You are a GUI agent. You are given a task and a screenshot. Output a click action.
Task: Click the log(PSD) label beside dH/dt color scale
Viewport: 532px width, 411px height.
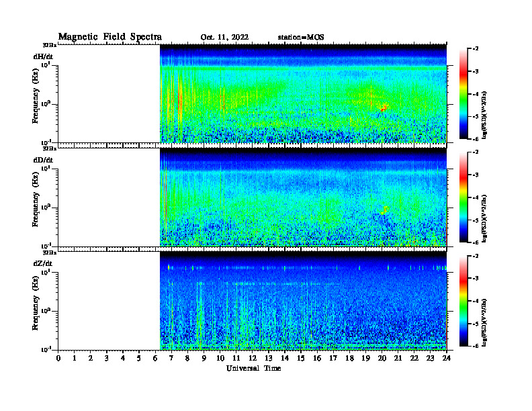click(x=485, y=115)
